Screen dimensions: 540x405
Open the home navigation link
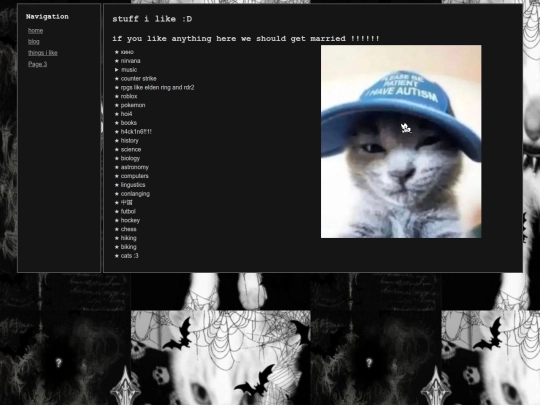[35, 31]
